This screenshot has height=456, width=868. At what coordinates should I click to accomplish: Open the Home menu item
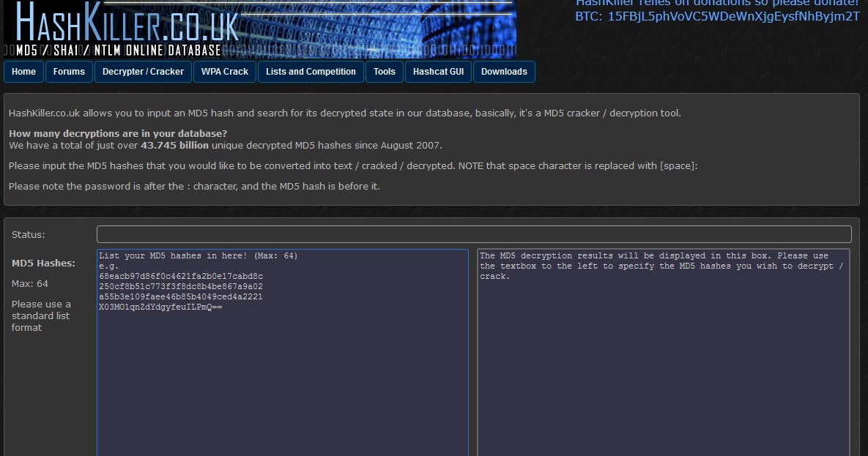[23, 72]
